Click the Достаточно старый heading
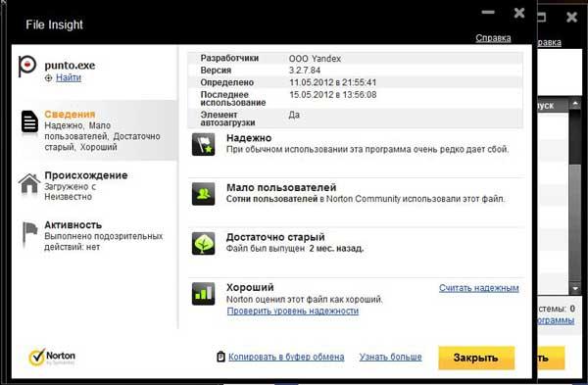This screenshot has width=588, height=385. click(275, 237)
